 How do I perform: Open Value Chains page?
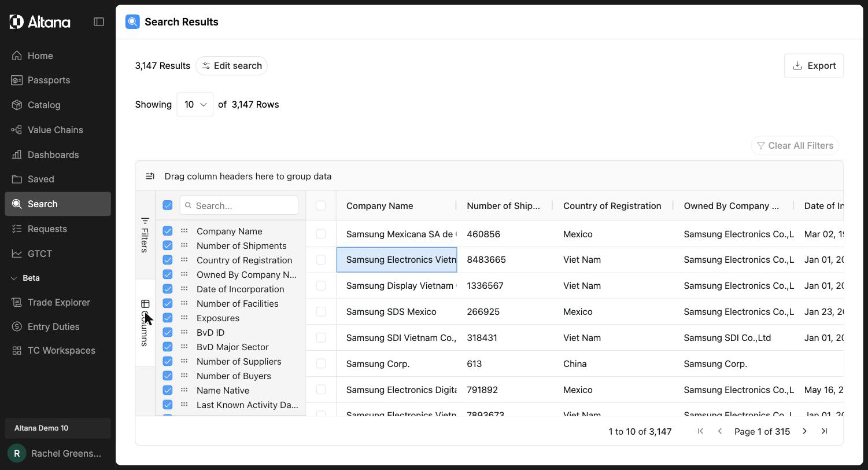click(58, 130)
